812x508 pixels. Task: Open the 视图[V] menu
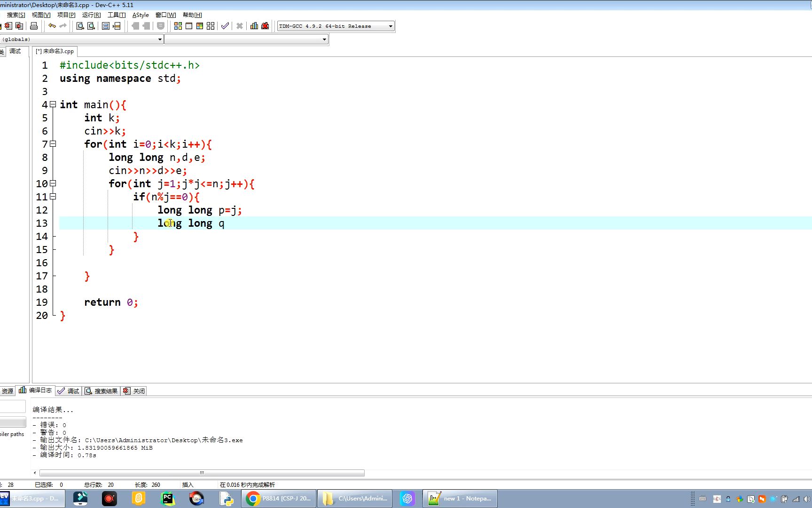pyautogui.click(x=41, y=15)
